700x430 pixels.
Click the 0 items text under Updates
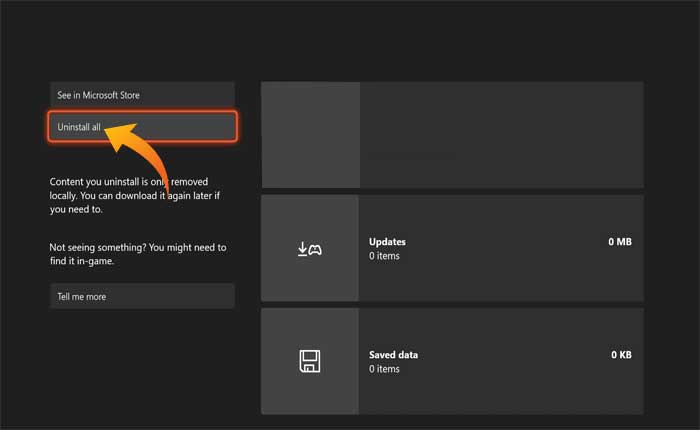pos(384,256)
